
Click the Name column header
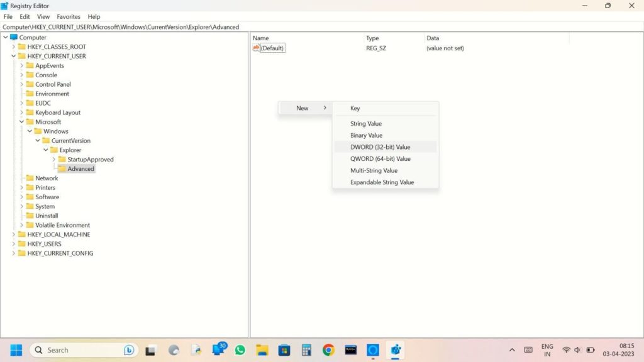coord(261,38)
